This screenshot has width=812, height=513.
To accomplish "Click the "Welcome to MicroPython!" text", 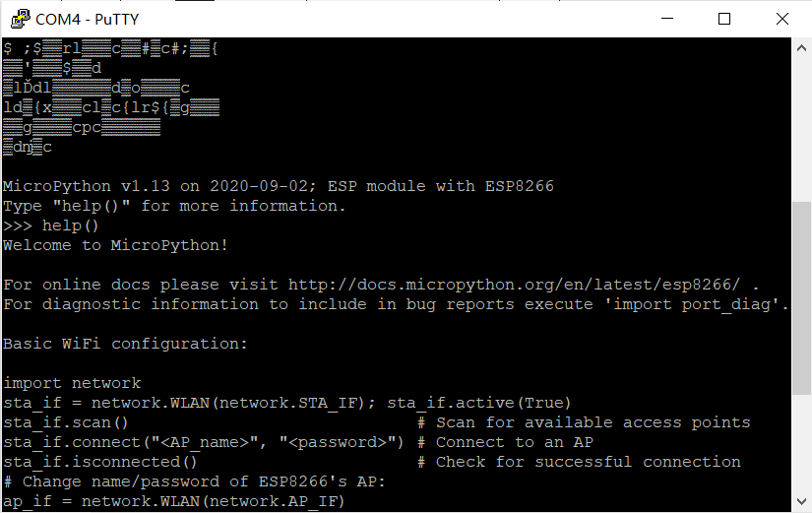I will (x=115, y=245).
